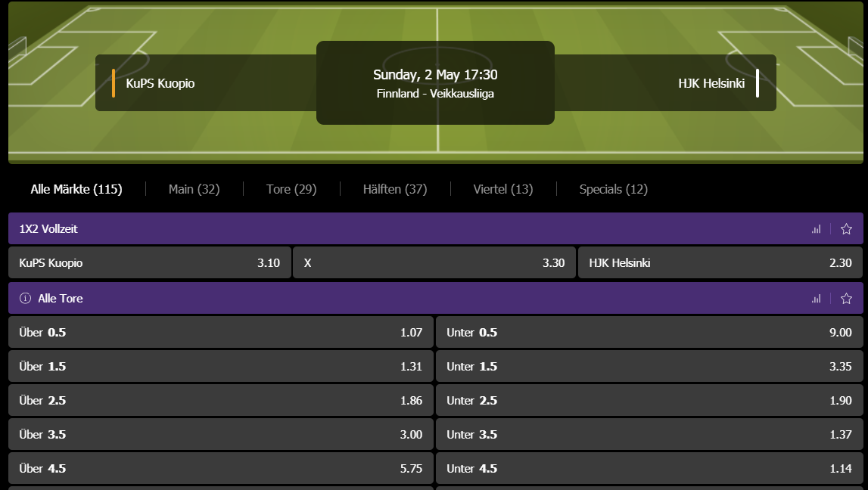The image size is (868, 490).
Task: Select Über 4.5 at 5.75
Action: point(220,469)
